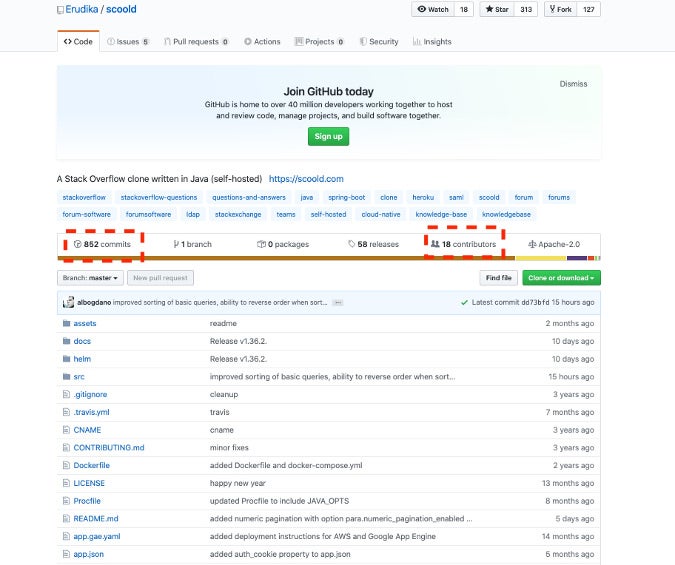Click the Star button
The image size is (675, 565).
(497, 9)
